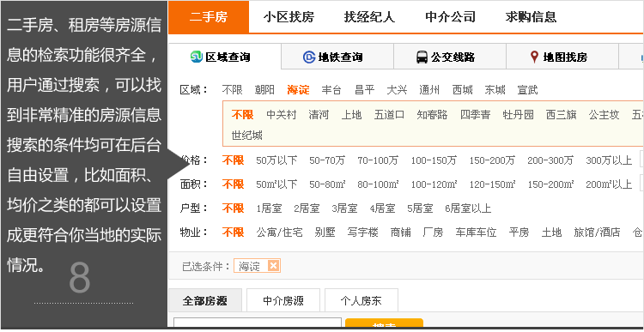Image resolution: width=644 pixels, height=332 pixels.
Task: Select 中关村 sub-area
Action: [x=282, y=115]
